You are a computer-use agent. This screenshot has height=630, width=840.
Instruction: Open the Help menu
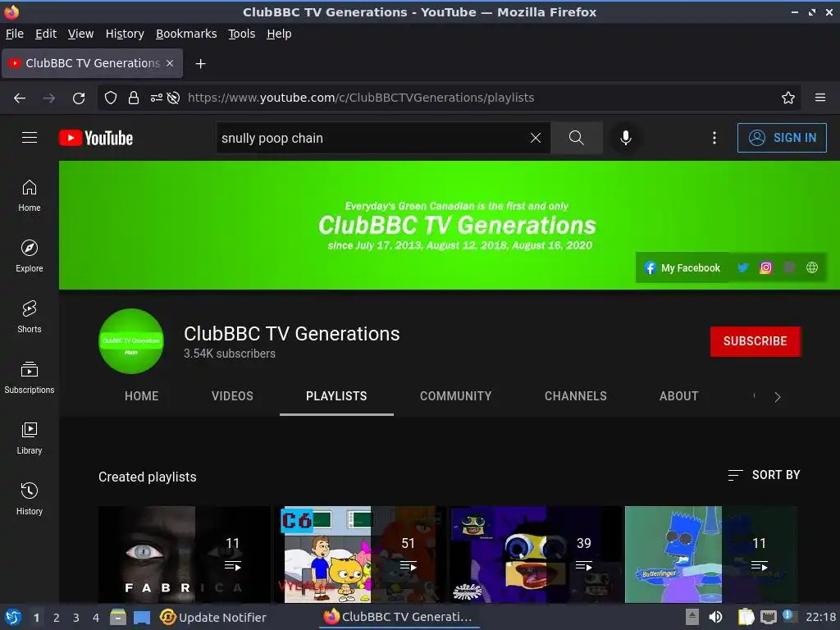coord(279,34)
